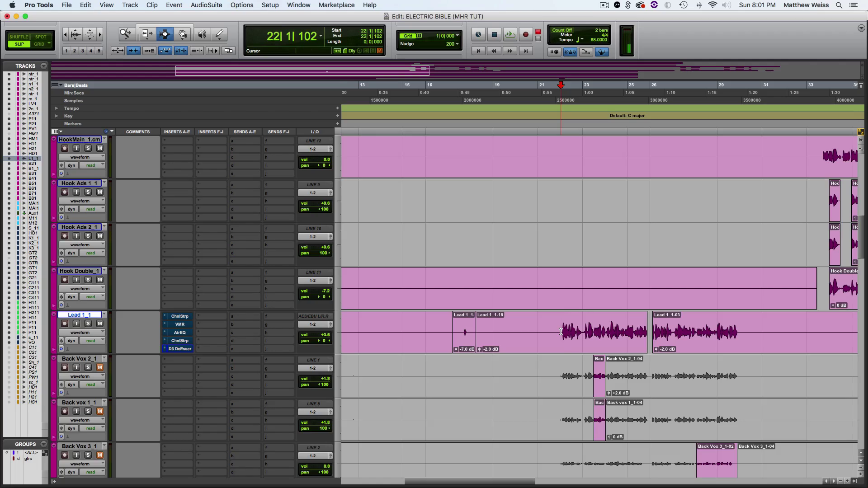Open the Track menu
Viewport: 868px width, 488px height.
[130, 5]
